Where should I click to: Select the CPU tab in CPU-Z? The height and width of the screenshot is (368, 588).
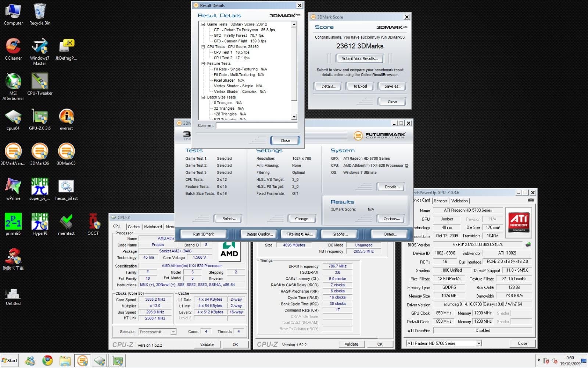click(x=117, y=226)
